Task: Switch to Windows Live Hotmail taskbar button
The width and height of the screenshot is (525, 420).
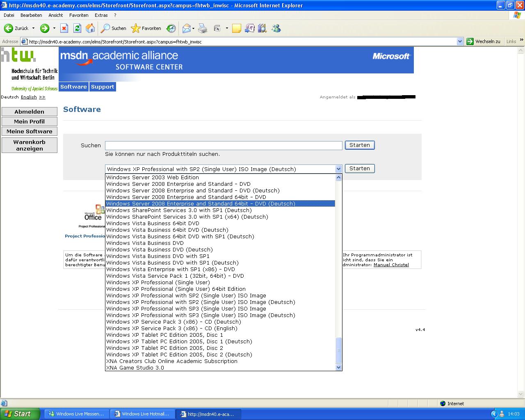Action: 142,414
